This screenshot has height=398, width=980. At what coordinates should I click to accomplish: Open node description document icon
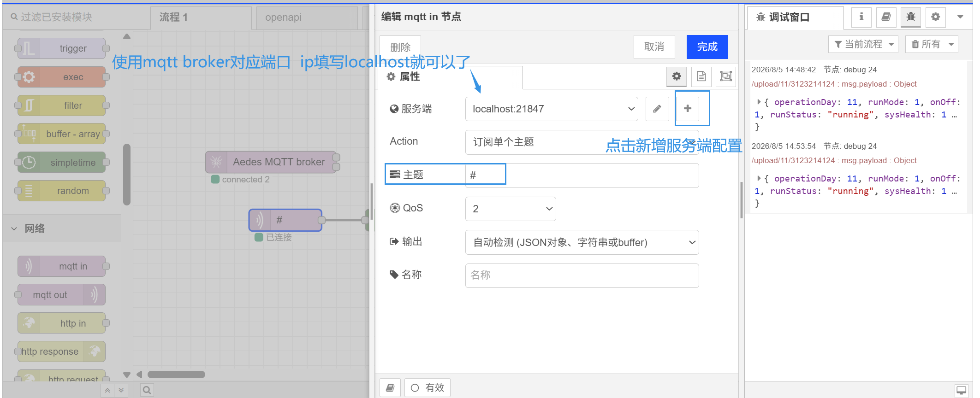pyautogui.click(x=701, y=76)
